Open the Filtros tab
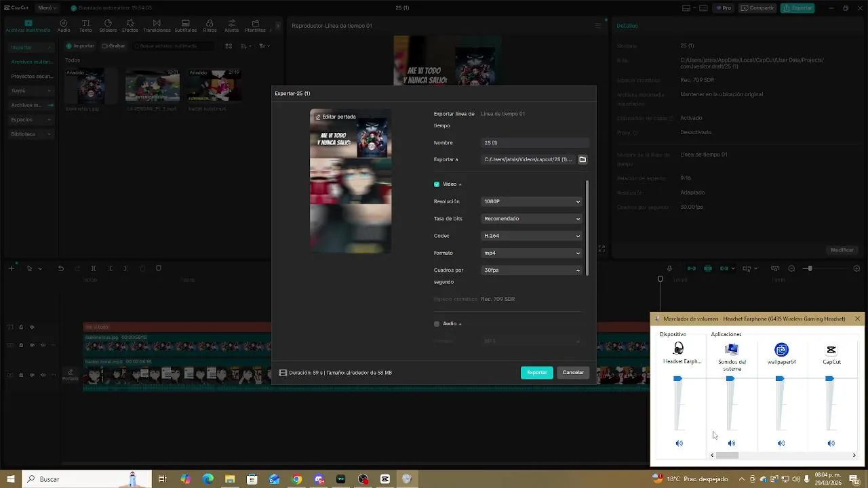This screenshot has height=488, width=868. click(210, 26)
